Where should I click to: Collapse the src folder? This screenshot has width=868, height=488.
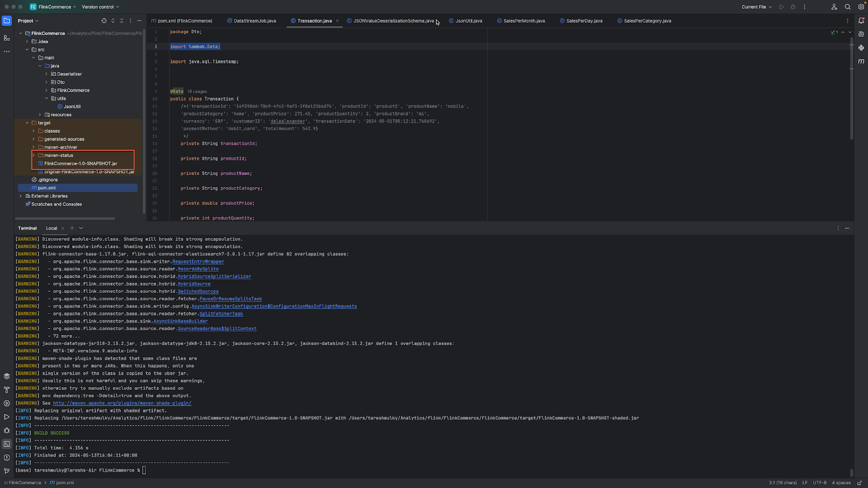point(27,49)
